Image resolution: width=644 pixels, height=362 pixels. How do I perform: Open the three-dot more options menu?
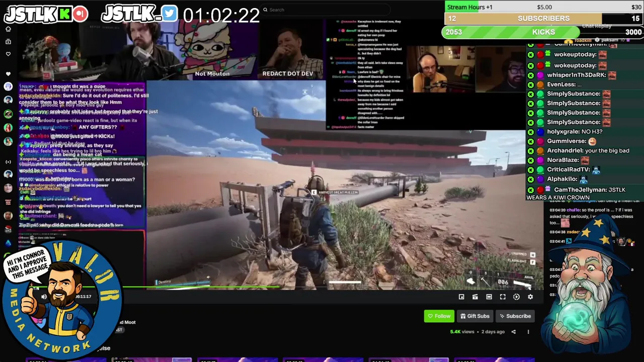click(528, 332)
